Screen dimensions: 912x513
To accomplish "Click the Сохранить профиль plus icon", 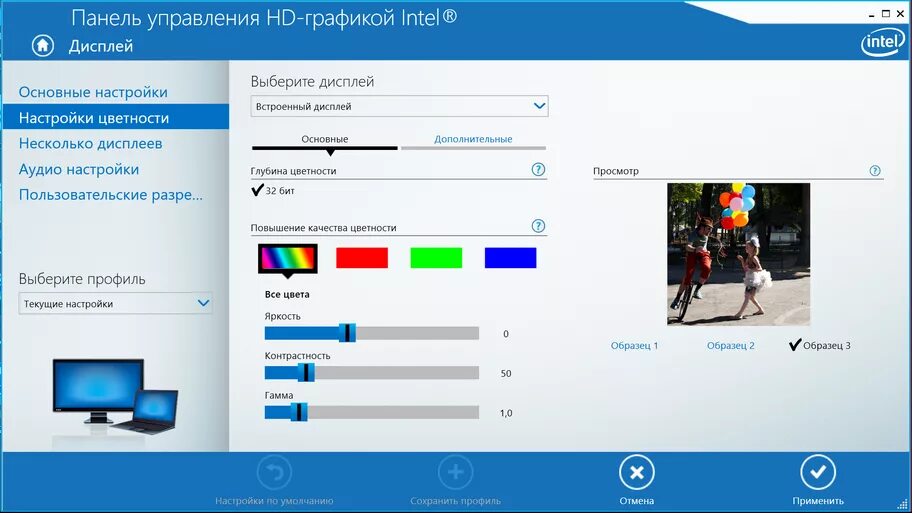I will (455, 472).
